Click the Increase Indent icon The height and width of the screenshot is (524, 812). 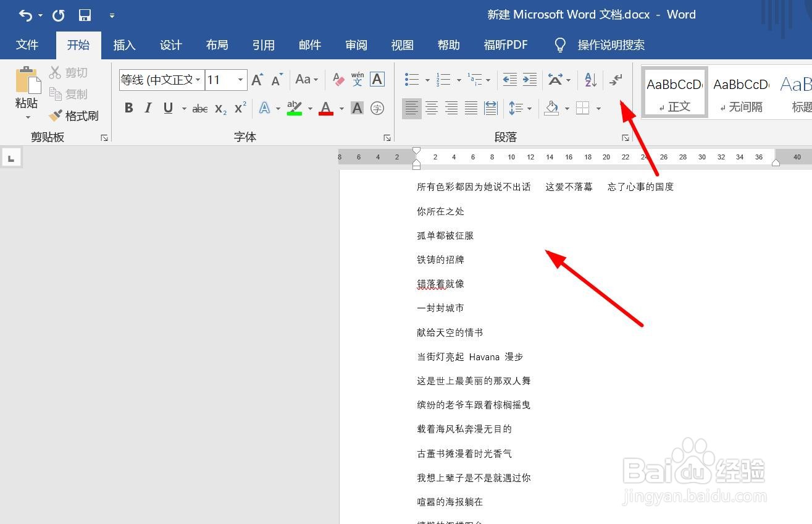coord(530,79)
